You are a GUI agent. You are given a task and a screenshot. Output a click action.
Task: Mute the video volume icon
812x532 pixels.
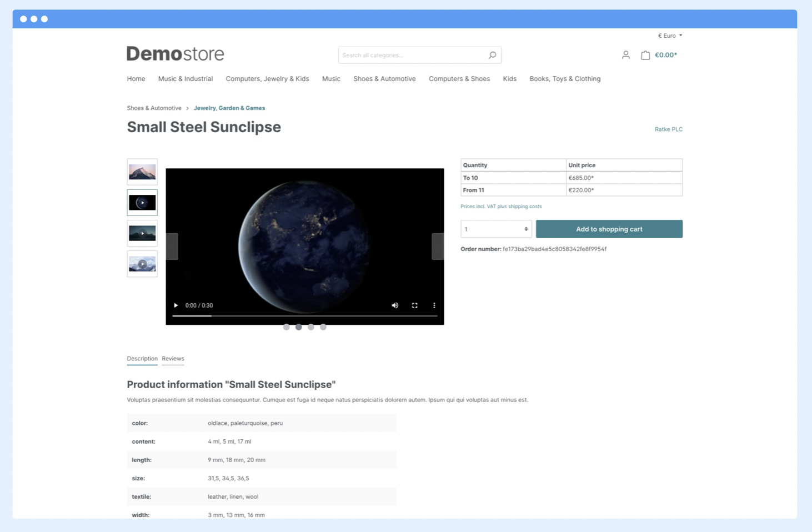pos(395,305)
